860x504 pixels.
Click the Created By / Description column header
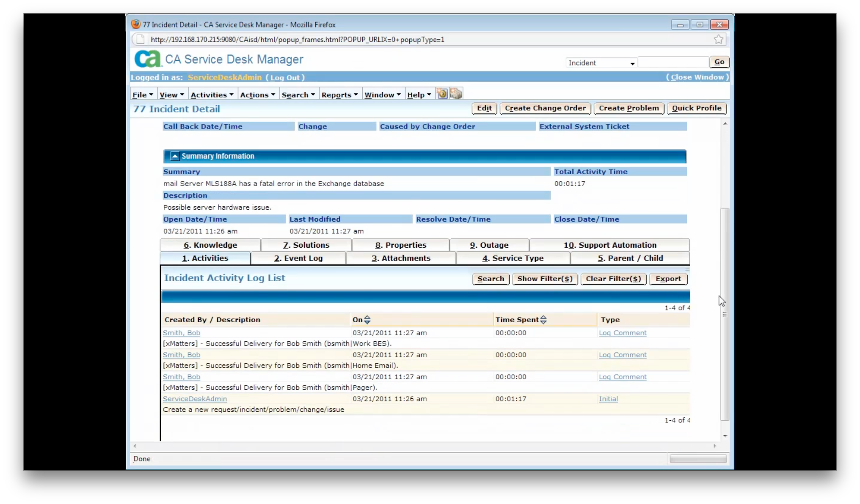tap(212, 320)
